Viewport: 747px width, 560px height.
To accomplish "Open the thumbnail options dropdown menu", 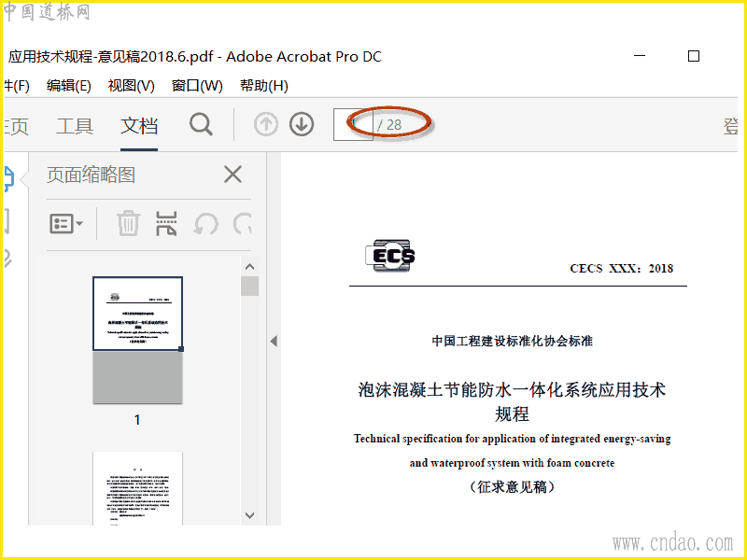I will tap(66, 223).
